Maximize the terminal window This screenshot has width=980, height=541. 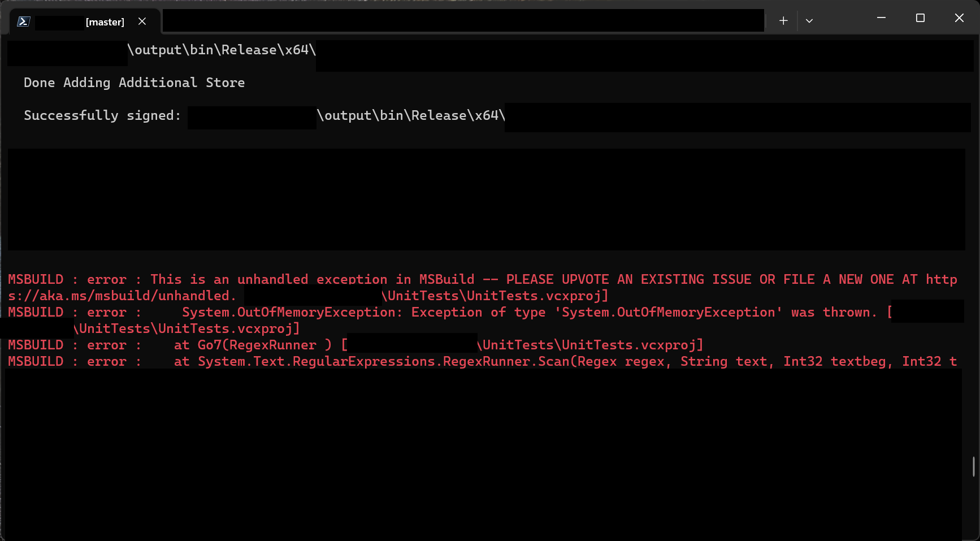pos(920,18)
